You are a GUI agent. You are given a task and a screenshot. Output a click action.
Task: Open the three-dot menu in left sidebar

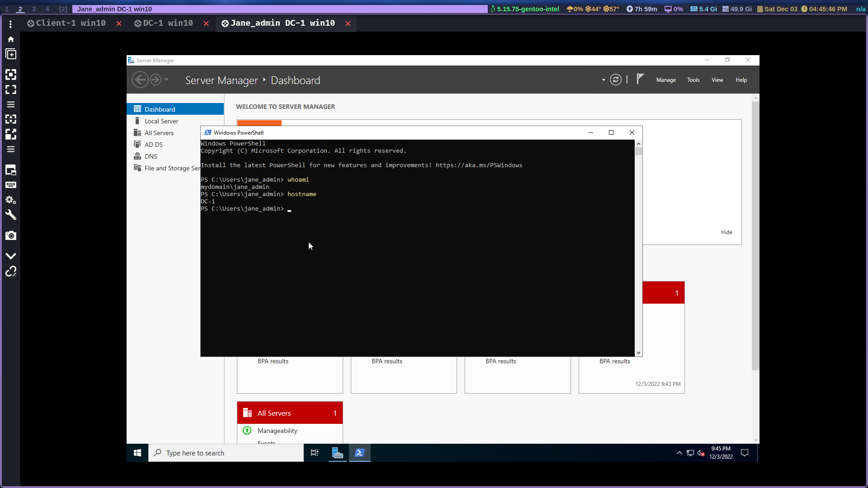[x=10, y=24]
